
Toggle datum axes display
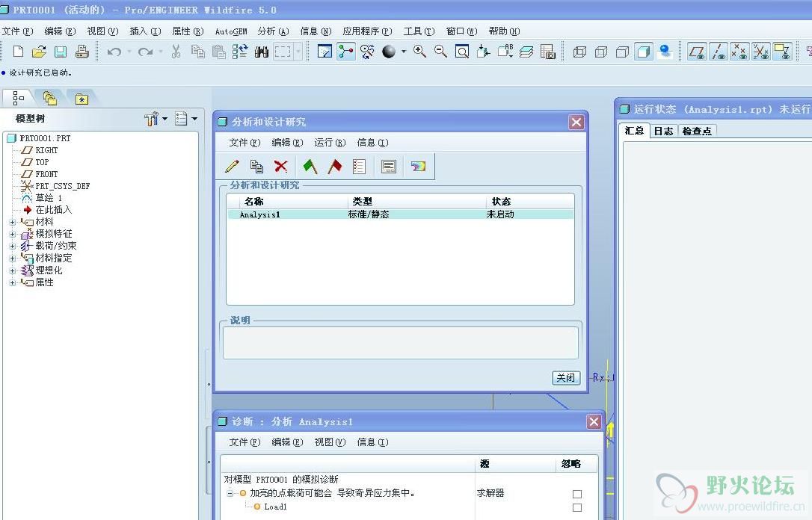(x=719, y=52)
